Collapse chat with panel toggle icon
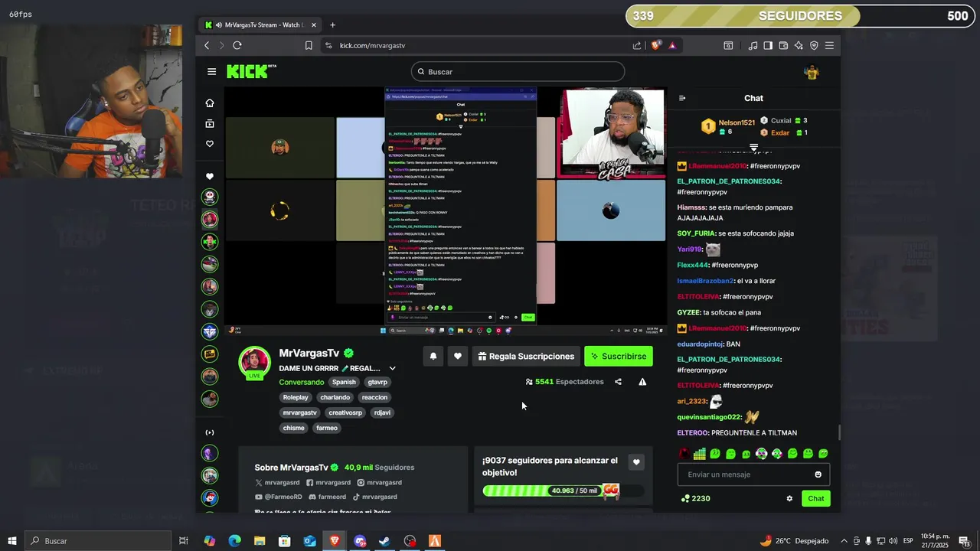 (x=682, y=98)
